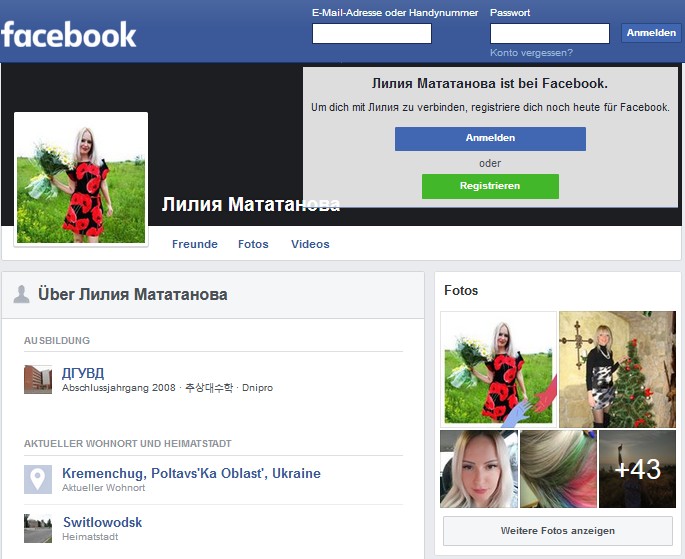Click the AUSBILDUNG section label
The width and height of the screenshot is (685, 559).
pyautogui.click(x=57, y=341)
